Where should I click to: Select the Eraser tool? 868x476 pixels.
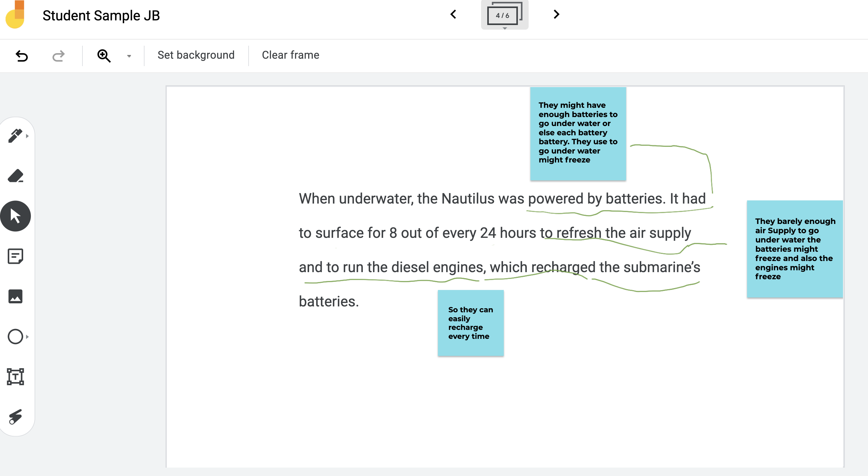[15, 176]
